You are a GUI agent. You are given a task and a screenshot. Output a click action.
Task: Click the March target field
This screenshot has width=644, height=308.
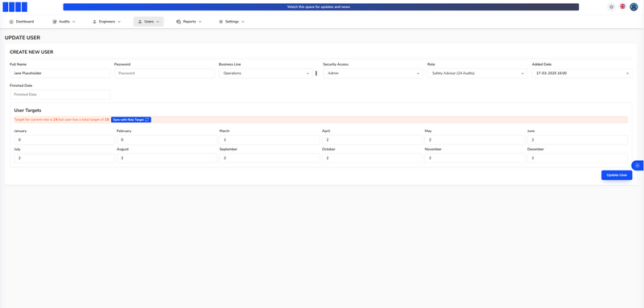pos(270,140)
